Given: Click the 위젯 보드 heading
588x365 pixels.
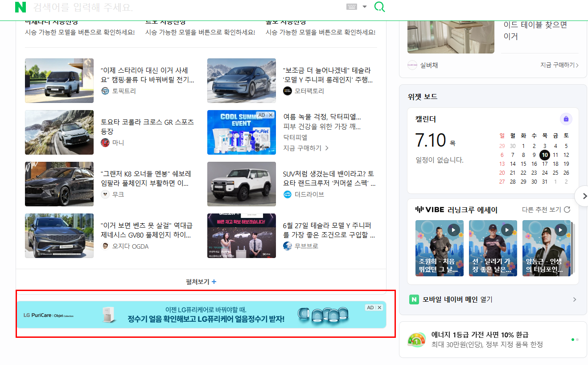Looking at the screenshot, I should pos(423,97).
